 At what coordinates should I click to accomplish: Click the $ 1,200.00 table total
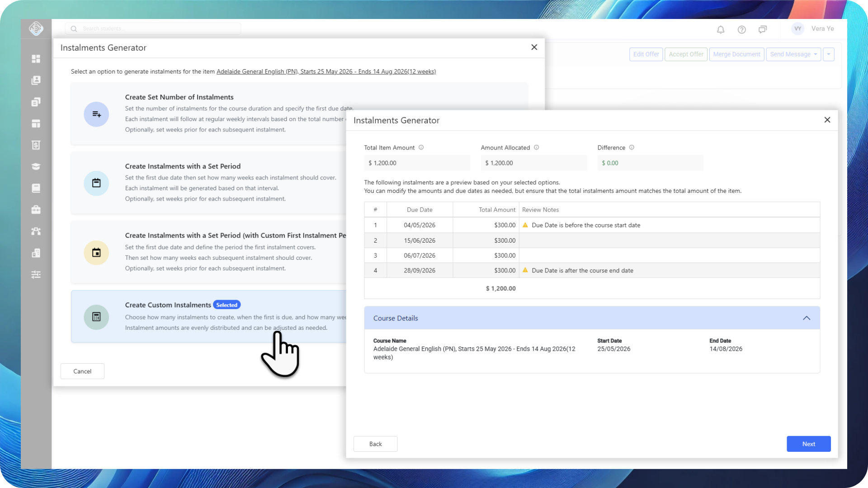(x=500, y=288)
